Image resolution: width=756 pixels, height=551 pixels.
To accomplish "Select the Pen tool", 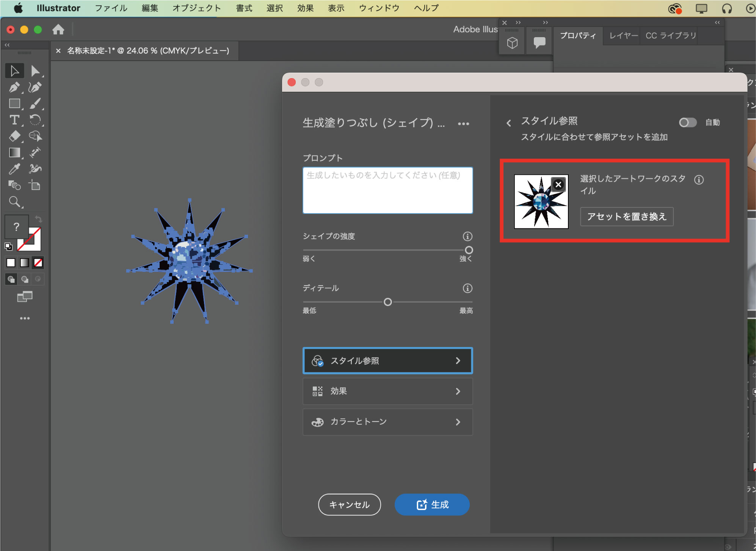I will click(x=14, y=88).
